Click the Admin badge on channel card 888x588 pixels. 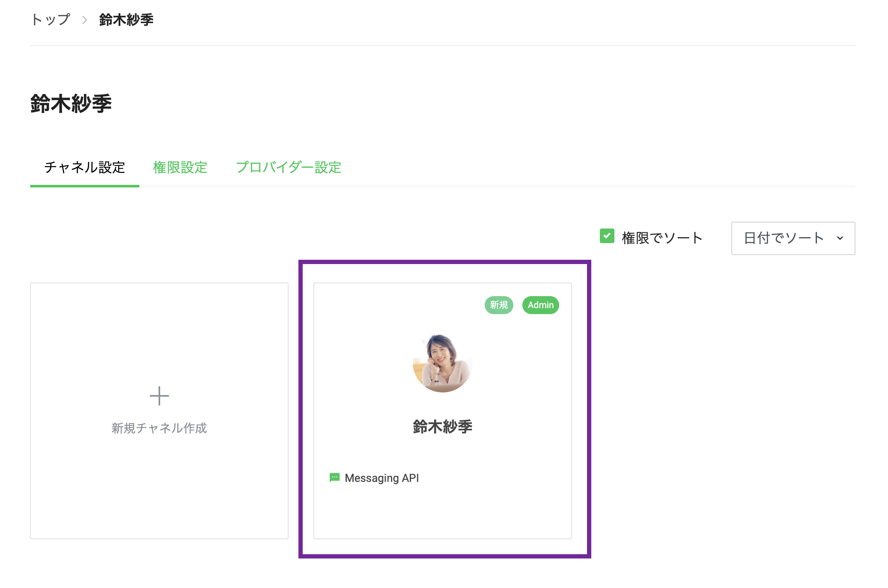click(x=540, y=305)
